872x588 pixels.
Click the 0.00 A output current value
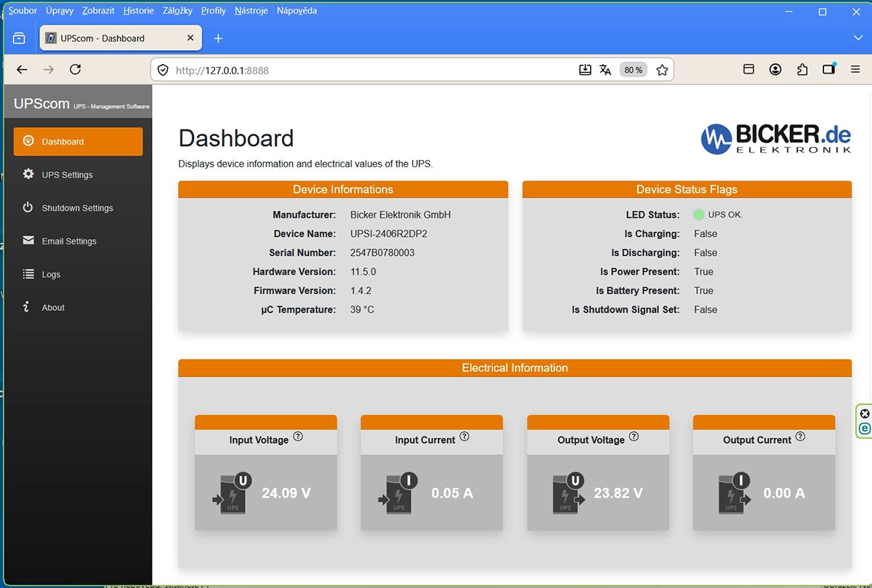pos(784,493)
